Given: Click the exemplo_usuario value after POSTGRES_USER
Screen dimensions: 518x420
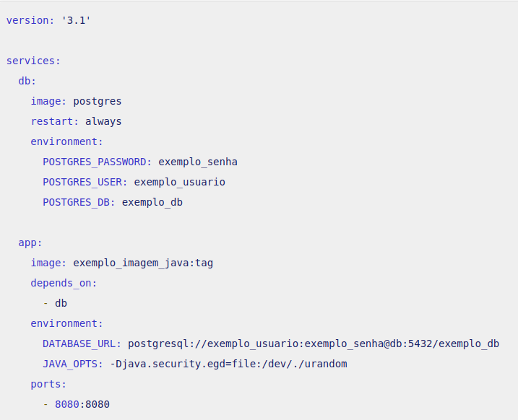Looking at the screenshot, I should 180,182.
